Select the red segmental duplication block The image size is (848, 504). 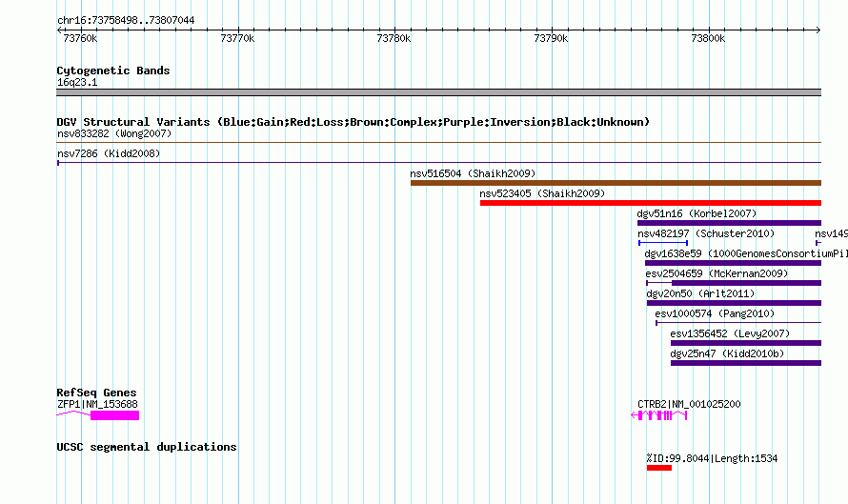(x=658, y=468)
